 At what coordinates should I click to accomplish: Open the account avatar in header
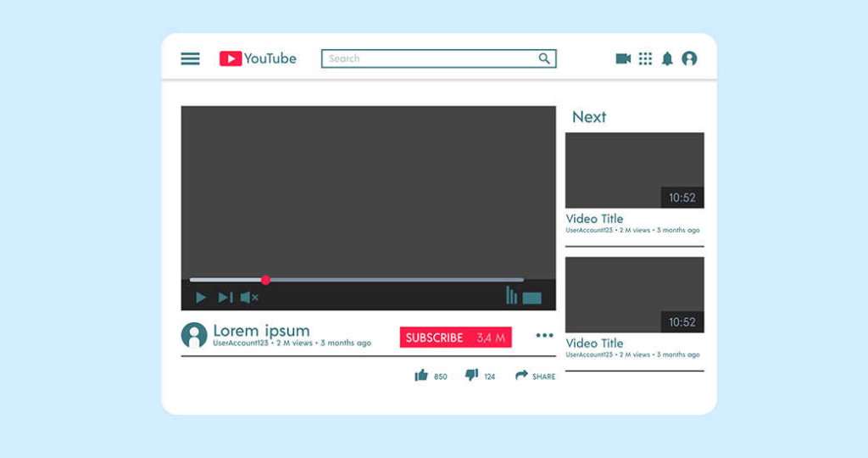tap(689, 59)
